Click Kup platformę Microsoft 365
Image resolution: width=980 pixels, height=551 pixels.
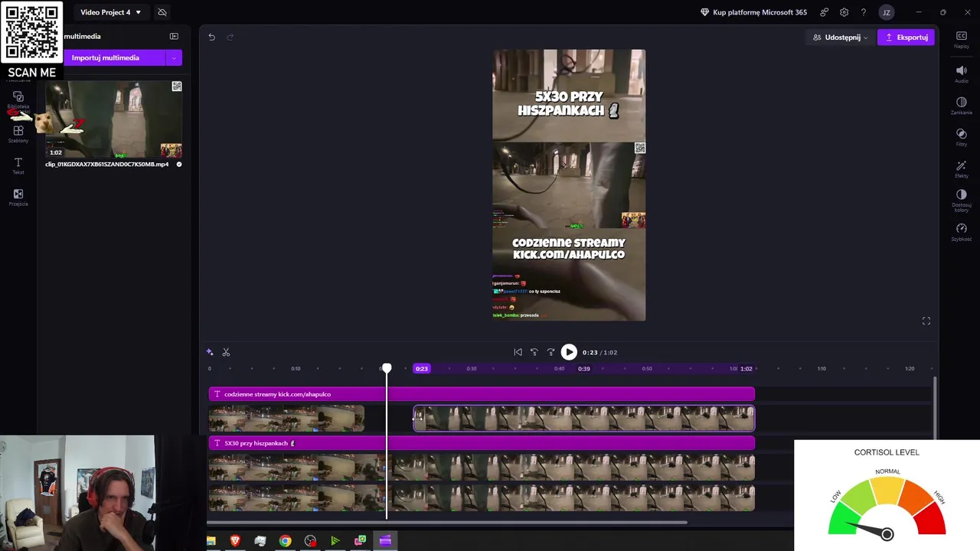(753, 12)
